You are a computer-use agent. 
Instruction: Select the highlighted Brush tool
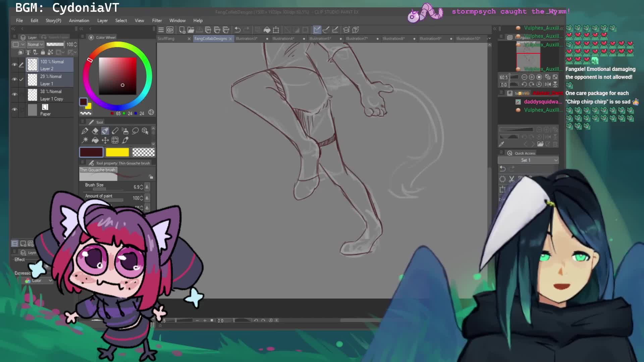point(105,131)
